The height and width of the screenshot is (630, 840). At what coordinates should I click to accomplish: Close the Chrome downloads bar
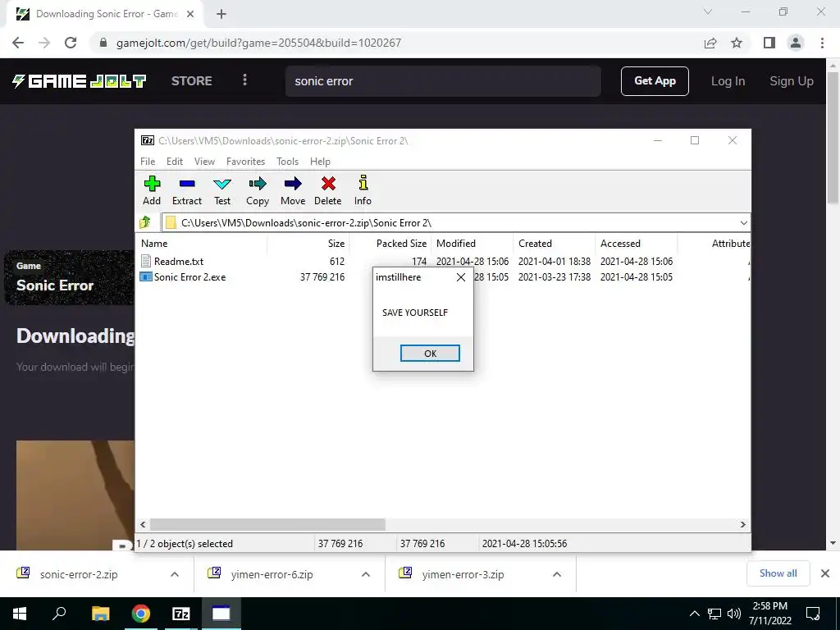pyautogui.click(x=825, y=573)
